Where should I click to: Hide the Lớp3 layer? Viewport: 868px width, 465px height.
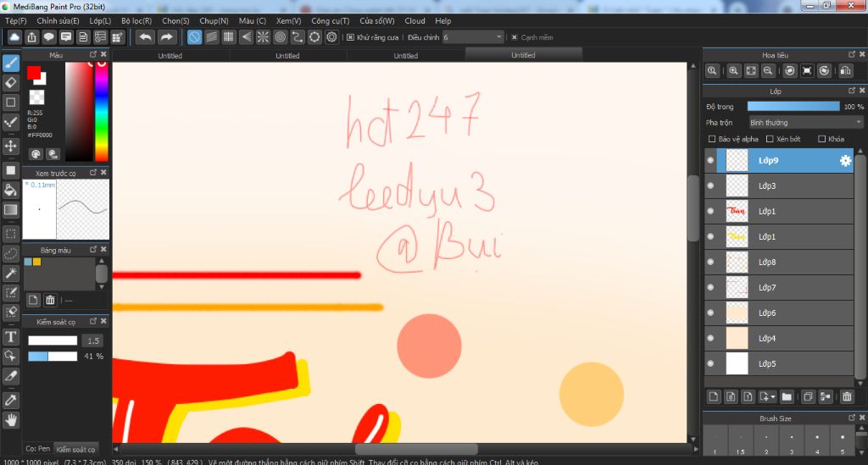(x=711, y=185)
